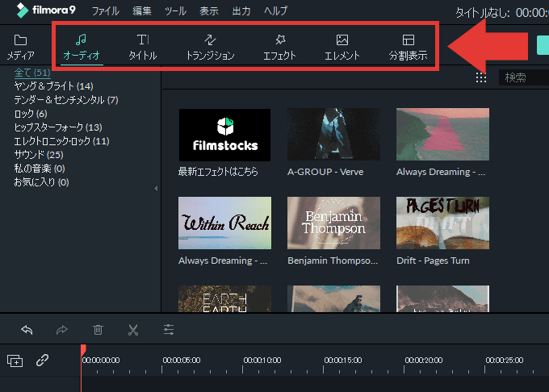This screenshot has width=549, height=392.
Task: Open the Filmstocks thumbnail
Action: (224, 135)
